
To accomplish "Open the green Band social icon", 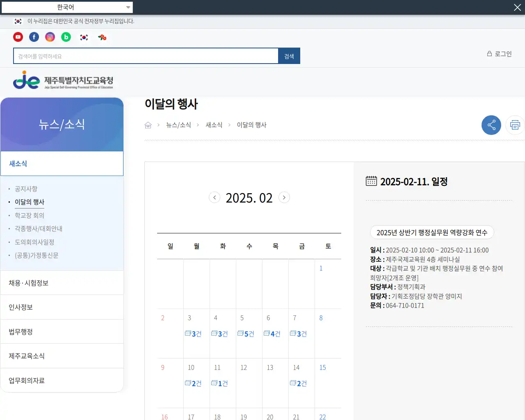I will click(x=66, y=37).
